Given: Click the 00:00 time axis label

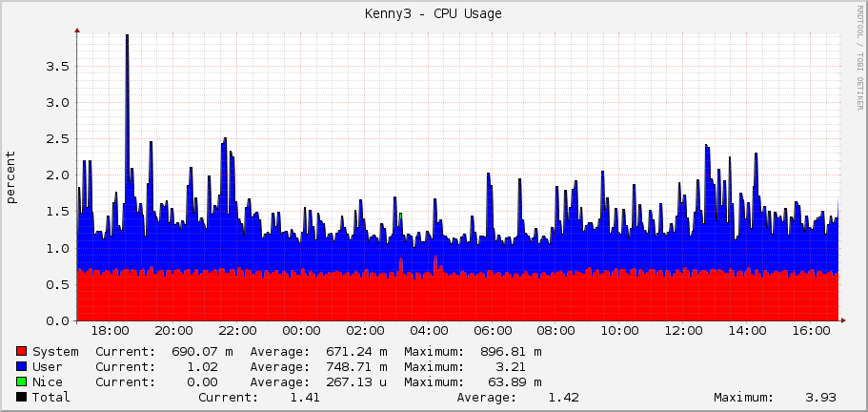Looking at the screenshot, I should point(301,331).
